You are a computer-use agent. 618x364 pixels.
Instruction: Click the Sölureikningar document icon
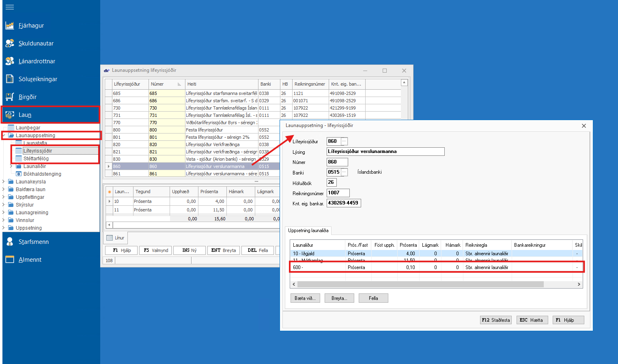click(10, 79)
